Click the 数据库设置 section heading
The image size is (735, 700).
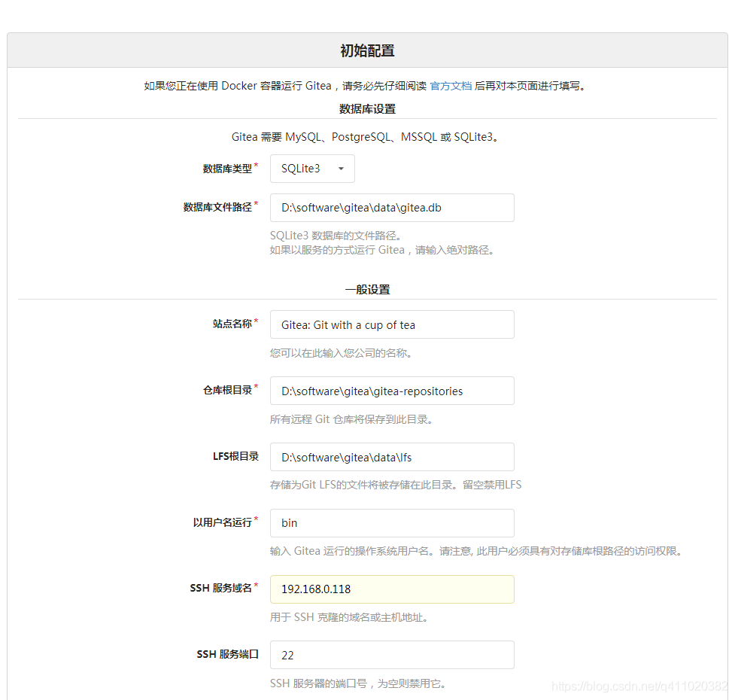point(367,109)
